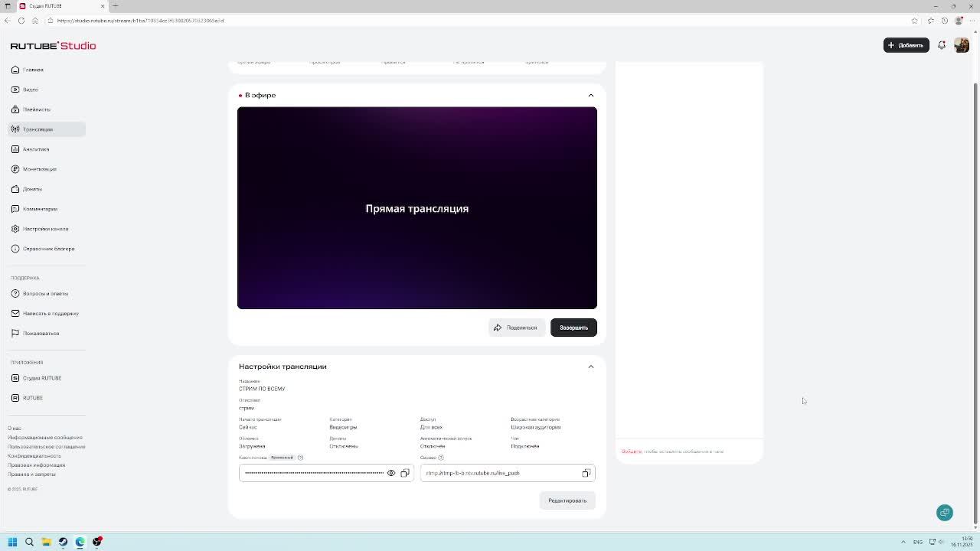Open File Explorer from the taskbar
The width and height of the screenshot is (980, 551).
coord(46,542)
